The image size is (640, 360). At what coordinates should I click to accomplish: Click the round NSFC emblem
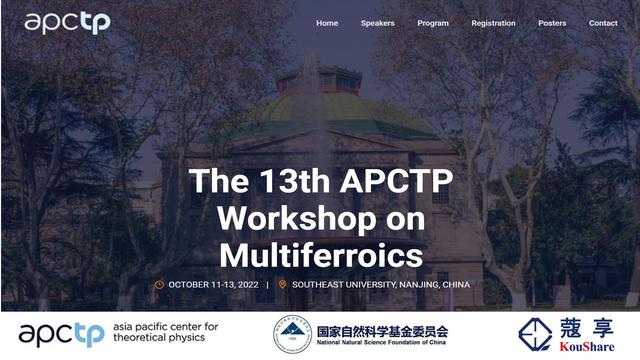point(292,334)
